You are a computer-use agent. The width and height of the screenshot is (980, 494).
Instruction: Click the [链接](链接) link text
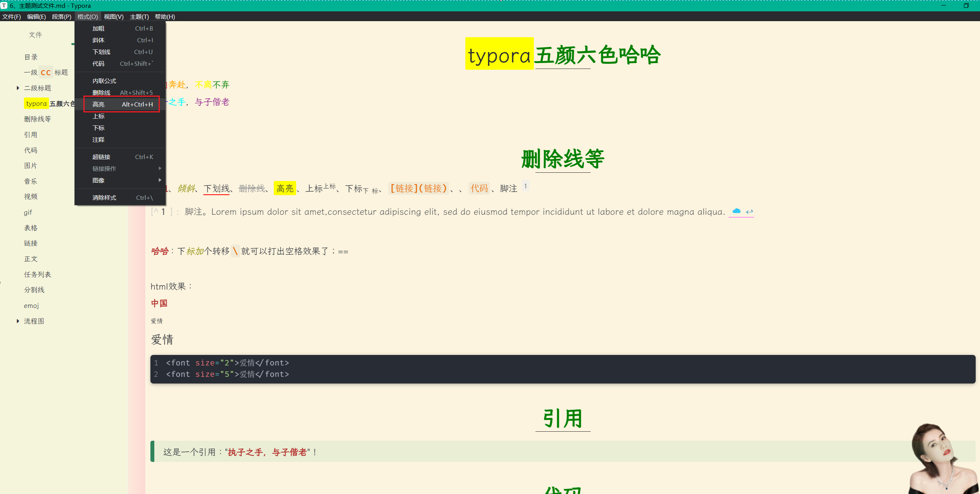(x=418, y=188)
